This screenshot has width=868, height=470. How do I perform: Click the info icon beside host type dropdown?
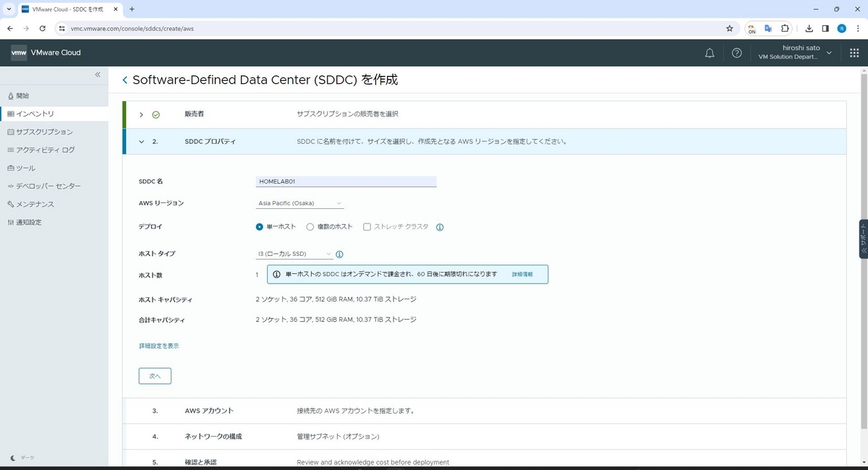(x=339, y=255)
